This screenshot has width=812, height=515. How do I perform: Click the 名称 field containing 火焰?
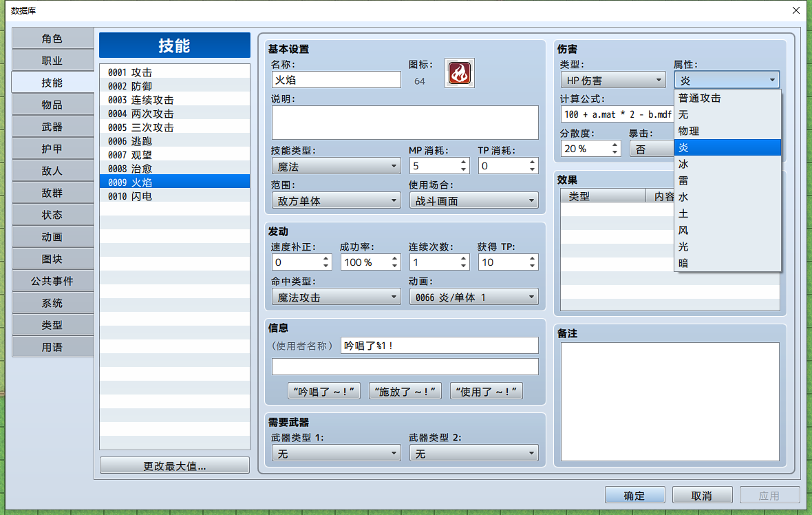click(336, 80)
